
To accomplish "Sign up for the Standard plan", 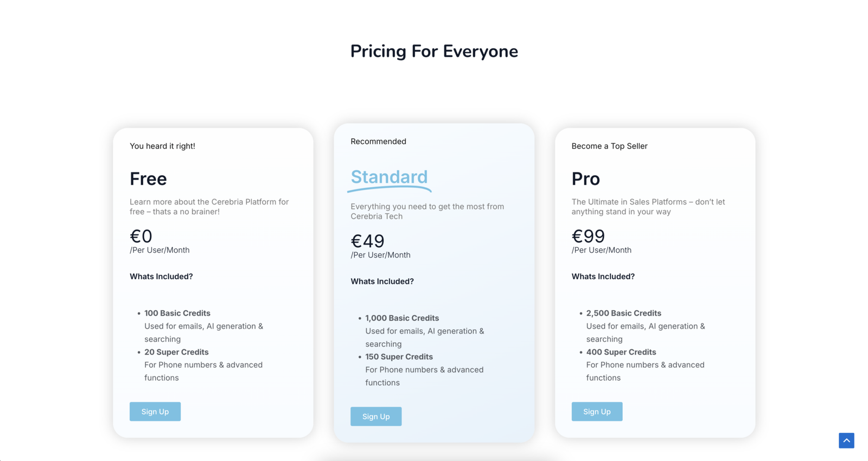I will [376, 417].
